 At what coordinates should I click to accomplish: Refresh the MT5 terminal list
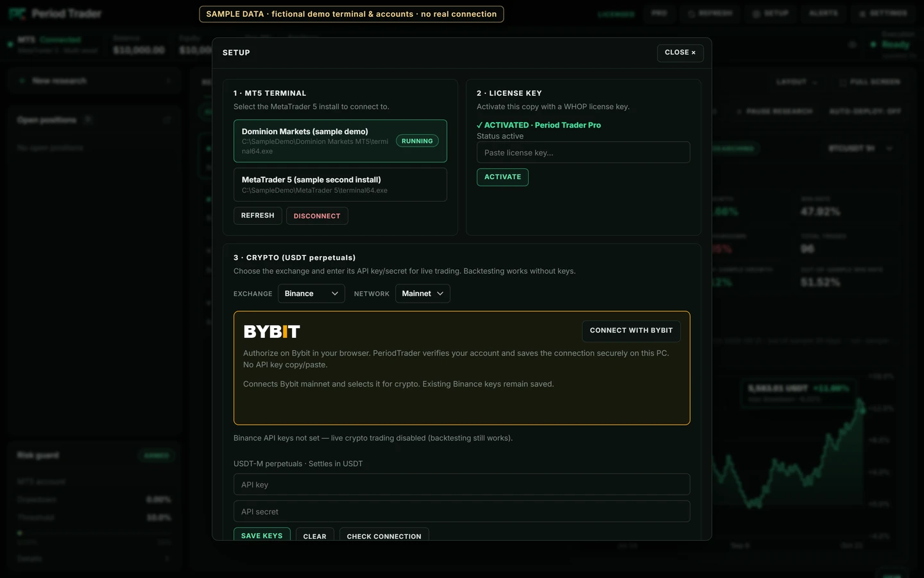[257, 216]
